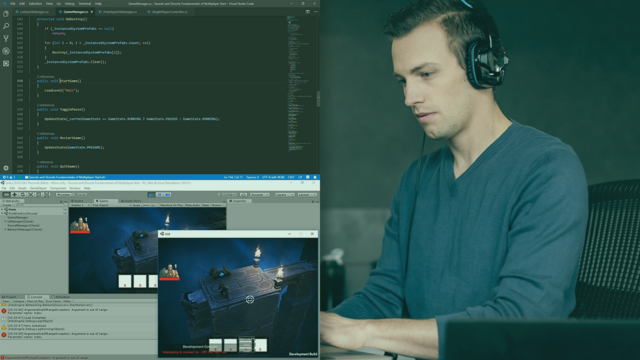Select NetworkManager(Clone) in Hierarchy
Viewport: 640px width, 360px height.
pos(24,229)
